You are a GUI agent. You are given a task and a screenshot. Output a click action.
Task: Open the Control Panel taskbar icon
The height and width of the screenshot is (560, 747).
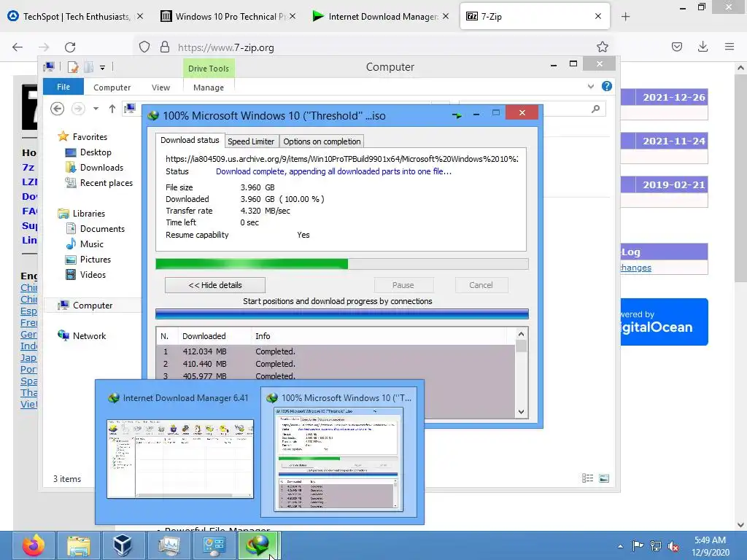click(x=213, y=545)
